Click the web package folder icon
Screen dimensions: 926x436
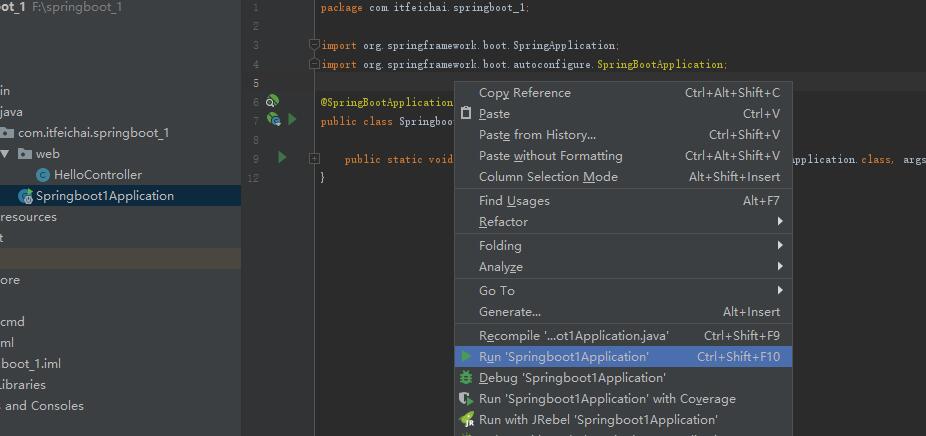click(x=25, y=154)
